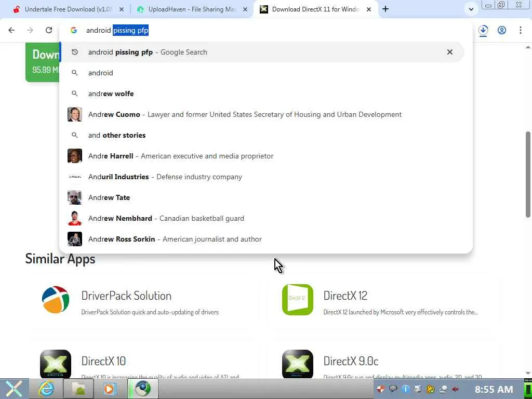Remove the 'android pissing pfp' history suggestion
Viewport: 532px width, 399px height.
[449, 52]
